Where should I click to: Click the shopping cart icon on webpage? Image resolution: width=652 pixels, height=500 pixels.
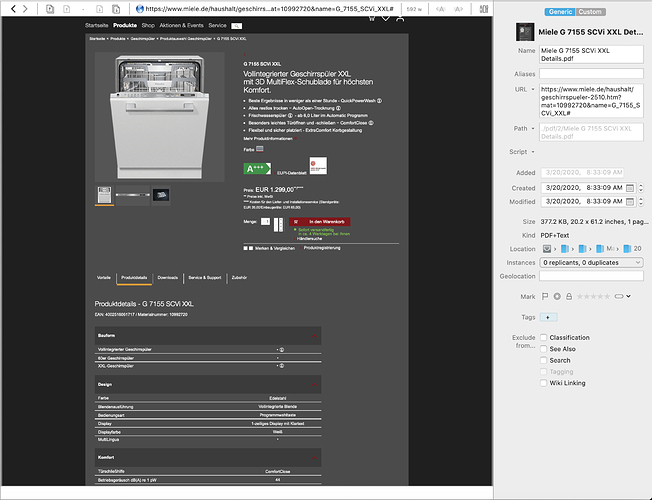pos(372,18)
